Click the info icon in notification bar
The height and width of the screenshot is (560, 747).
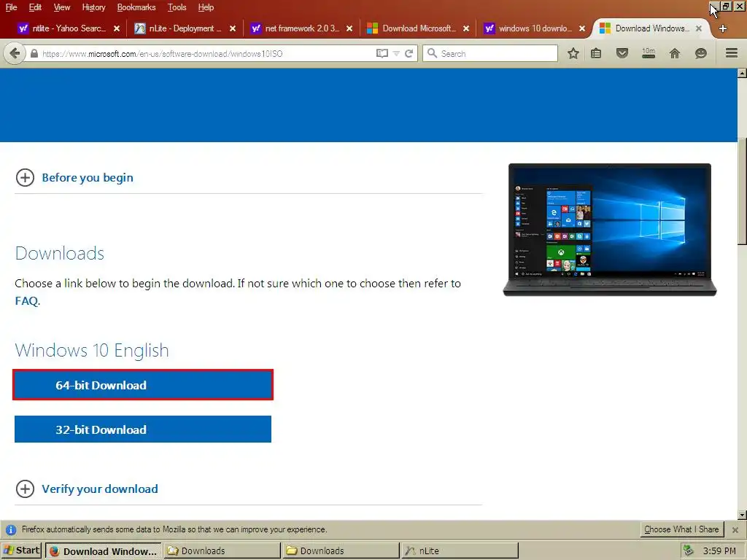(10, 529)
